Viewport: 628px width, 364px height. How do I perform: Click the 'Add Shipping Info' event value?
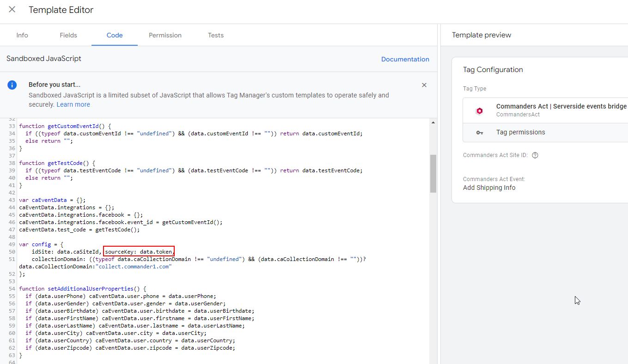point(489,188)
